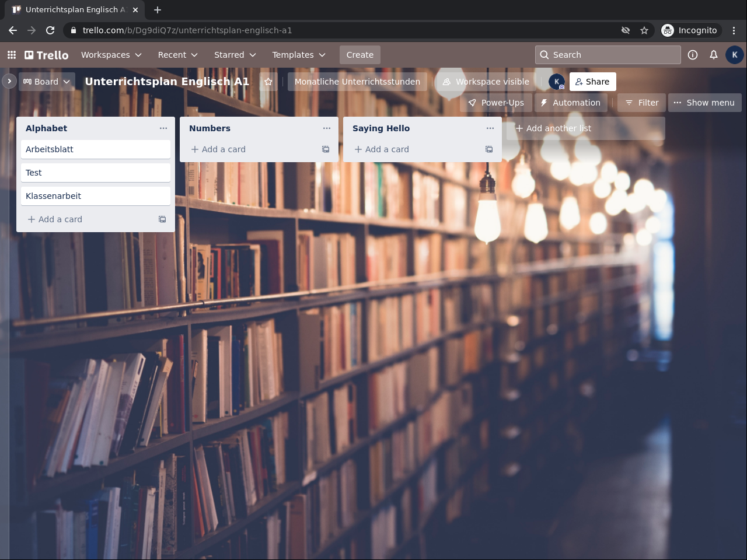Open the notifications bell
The image size is (747, 560).
[x=714, y=55]
